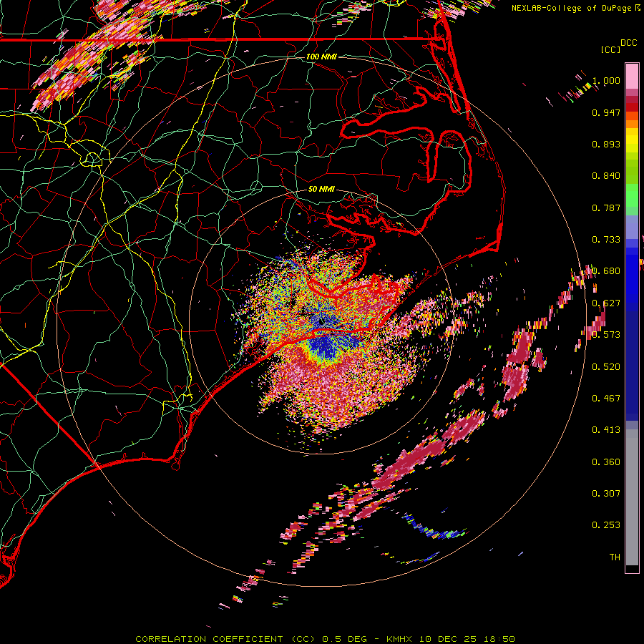Click the 0.840 scale value

click(x=606, y=176)
